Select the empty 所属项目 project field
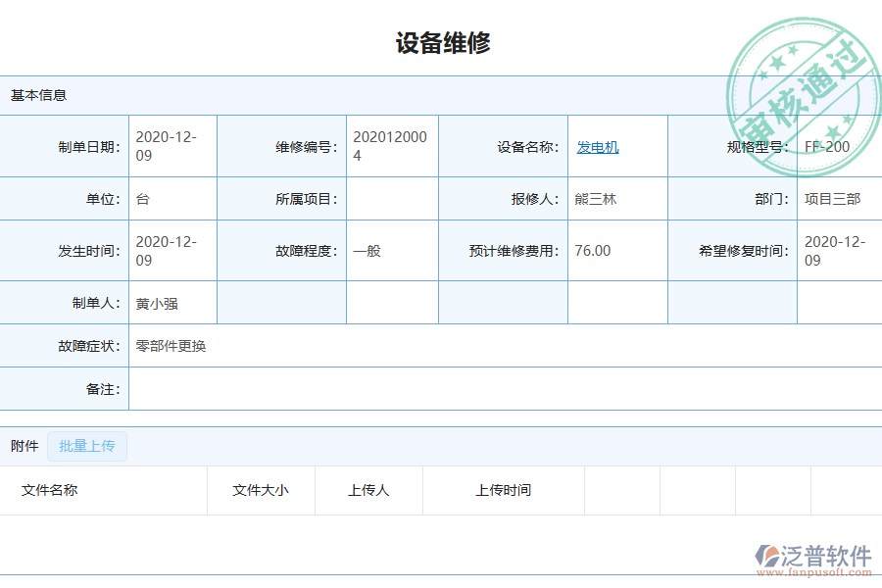Image resolution: width=882 pixels, height=588 pixels. point(390,198)
